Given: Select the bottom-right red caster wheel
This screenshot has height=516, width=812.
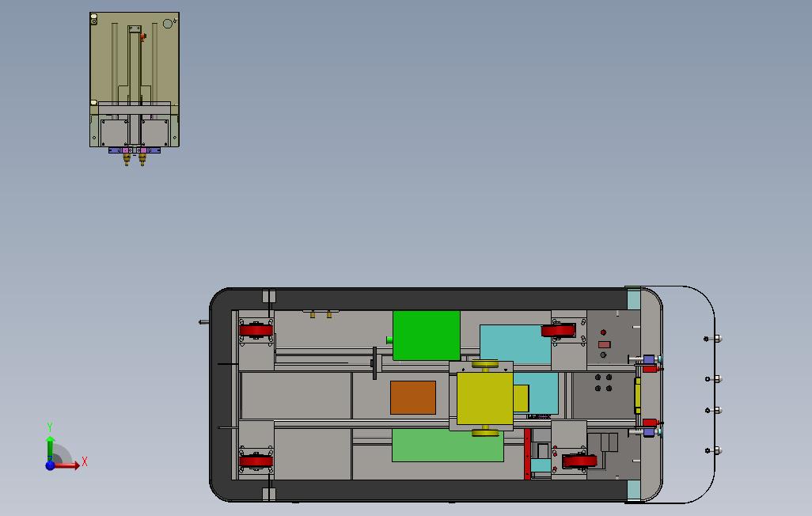Looking at the screenshot, I should [x=580, y=461].
